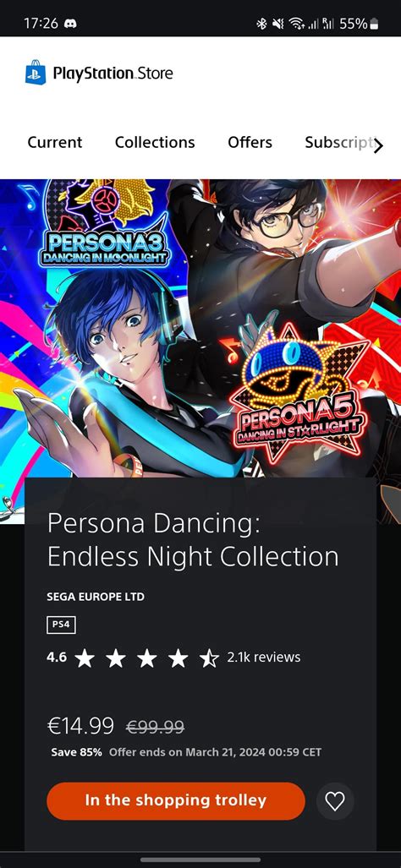Tap the PlayStation shopping bag logo icon

[x=36, y=72]
